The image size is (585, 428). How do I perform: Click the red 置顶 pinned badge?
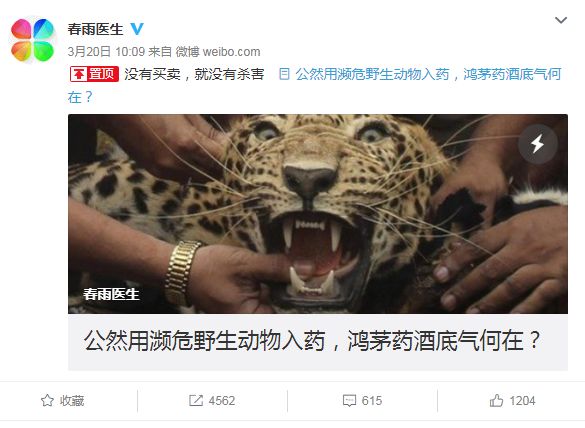94,74
